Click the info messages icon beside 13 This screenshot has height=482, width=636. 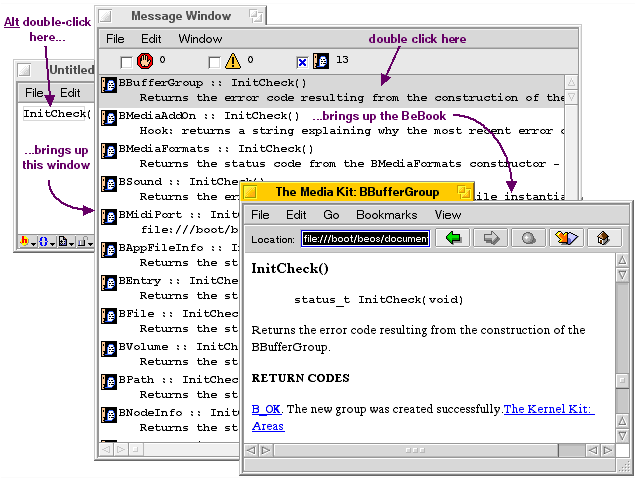321,61
